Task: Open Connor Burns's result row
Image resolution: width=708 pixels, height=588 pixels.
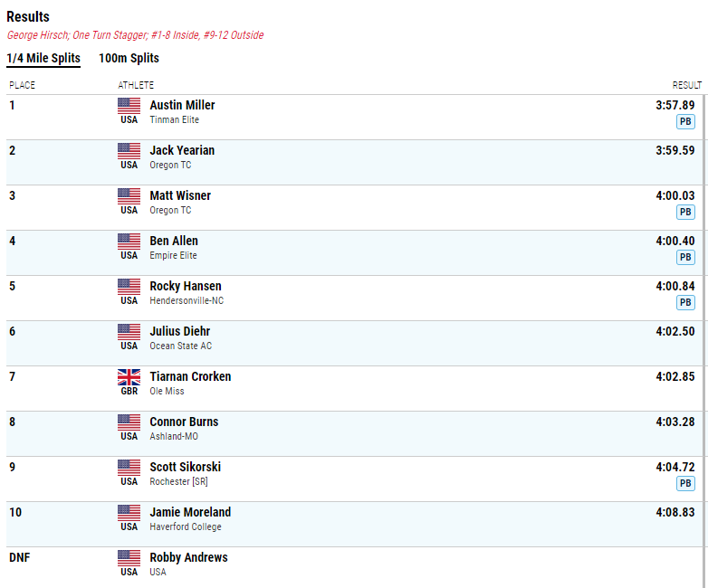Action: 354,433
